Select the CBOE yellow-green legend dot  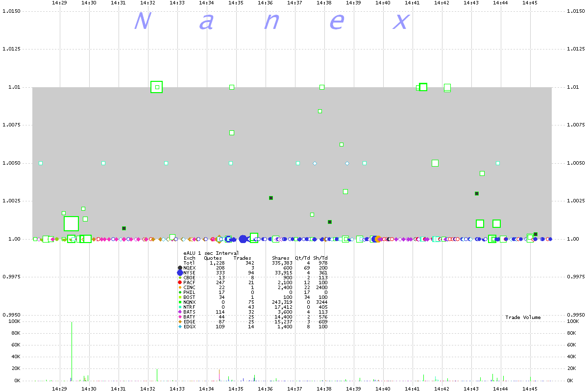(x=180, y=277)
